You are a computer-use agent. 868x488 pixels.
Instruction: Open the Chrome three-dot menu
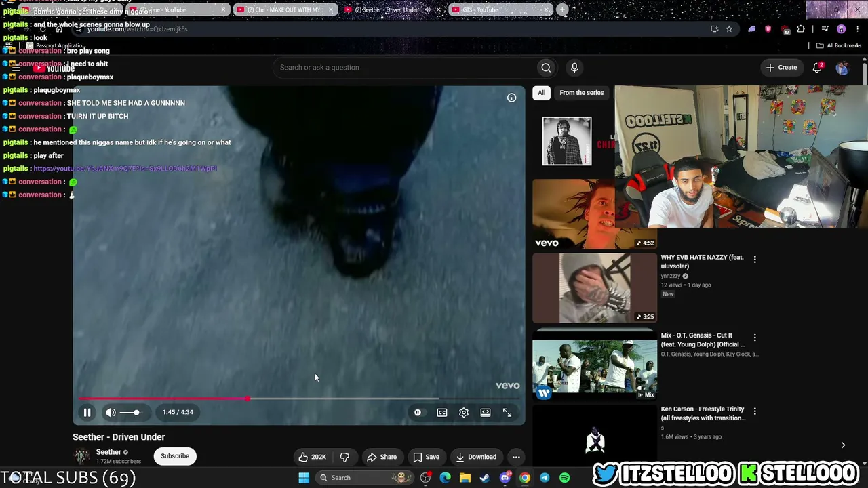pyautogui.click(x=857, y=29)
